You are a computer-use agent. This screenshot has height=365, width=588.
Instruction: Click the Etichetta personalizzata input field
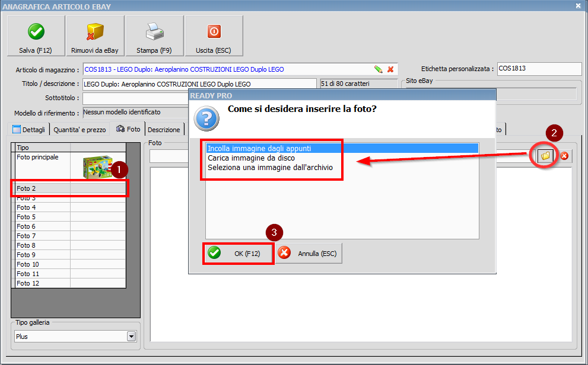539,69
